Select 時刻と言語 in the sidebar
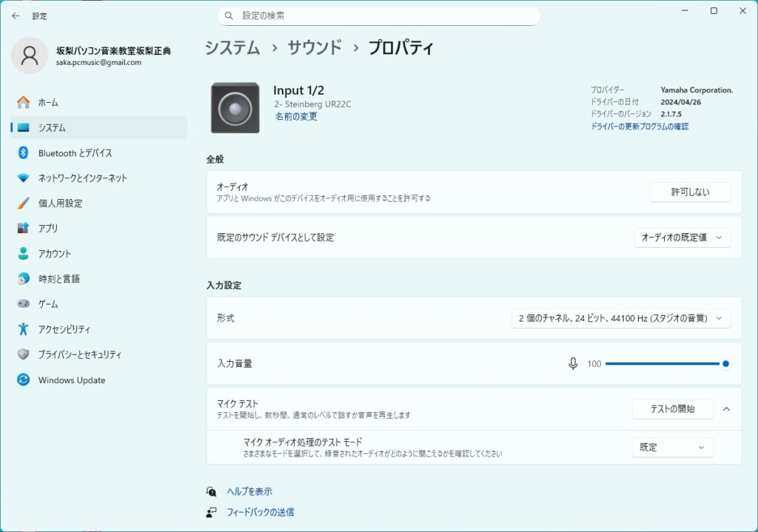Screen dimensions: 758x532 pos(59,279)
